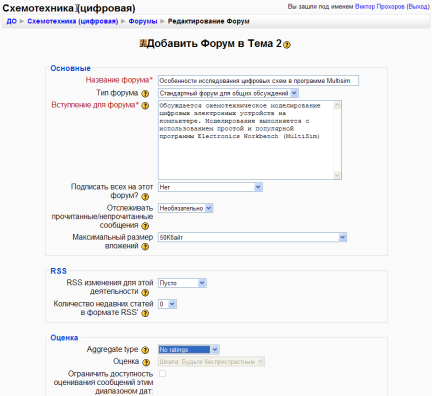This screenshot has height=396, width=432.
Task: Go to Форумы breadcrumb link
Action: click(143, 21)
